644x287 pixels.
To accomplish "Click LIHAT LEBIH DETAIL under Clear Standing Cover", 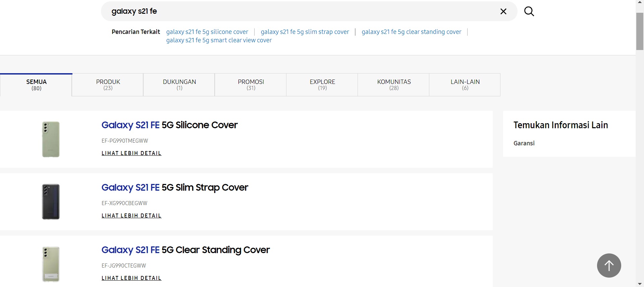I will [131, 278].
